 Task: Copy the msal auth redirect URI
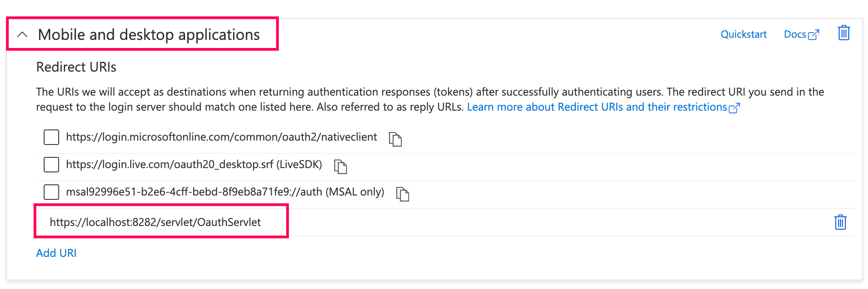[x=402, y=194]
